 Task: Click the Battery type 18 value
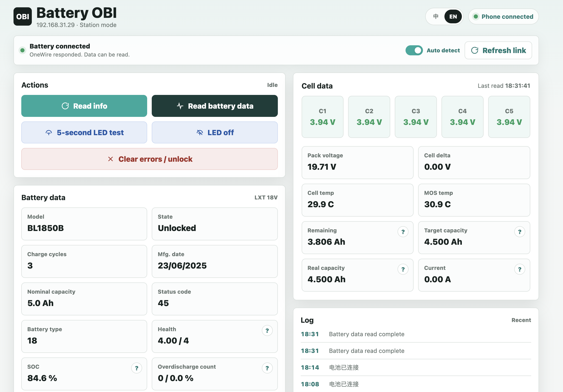[32, 341]
